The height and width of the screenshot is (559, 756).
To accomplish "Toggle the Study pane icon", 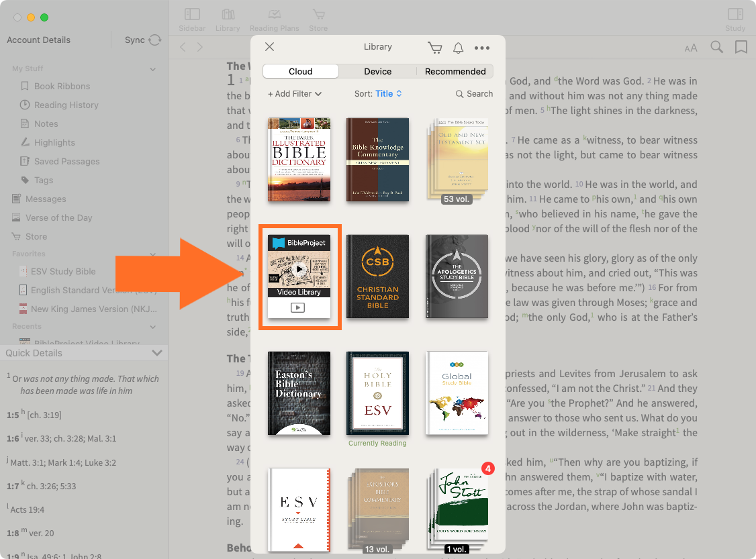I will pos(735,15).
